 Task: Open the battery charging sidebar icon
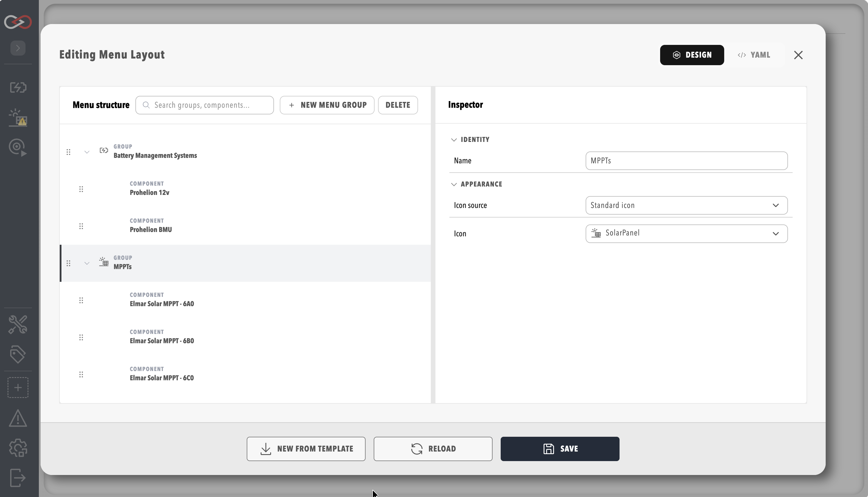coord(18,87)
